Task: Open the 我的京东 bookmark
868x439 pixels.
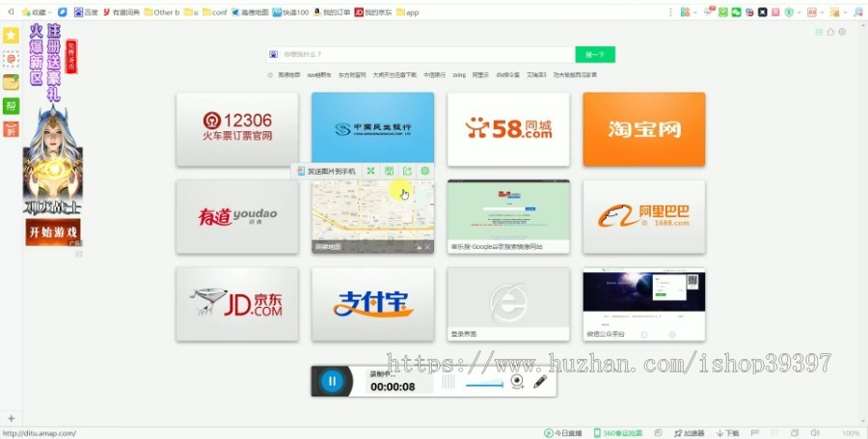Action: [x=373, y=13]
